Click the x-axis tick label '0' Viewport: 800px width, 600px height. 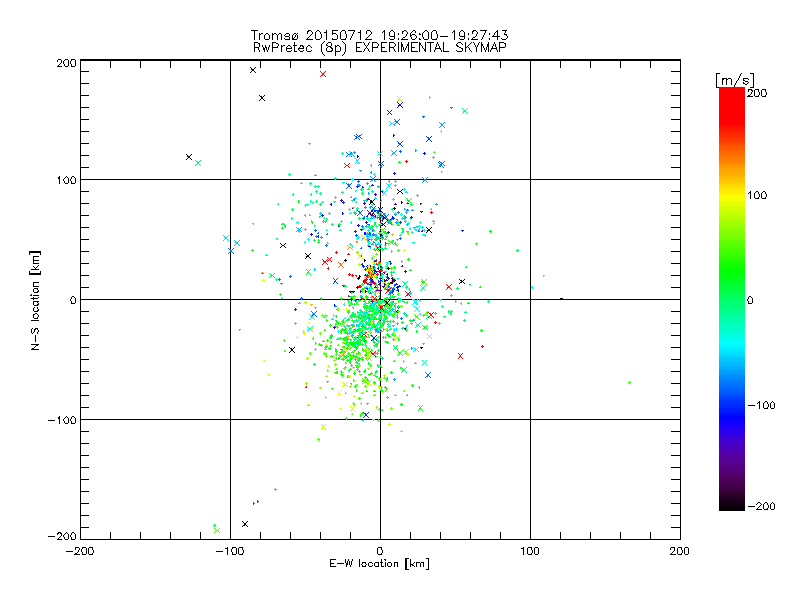click(380, 552)
